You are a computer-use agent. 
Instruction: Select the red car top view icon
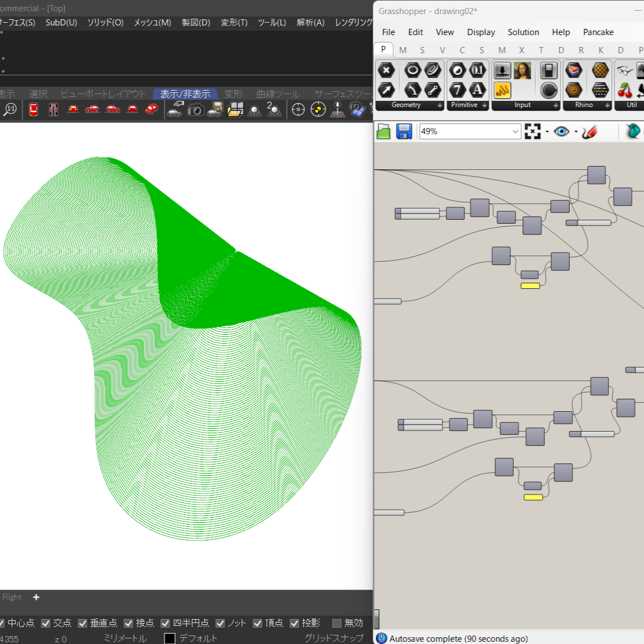33,110
